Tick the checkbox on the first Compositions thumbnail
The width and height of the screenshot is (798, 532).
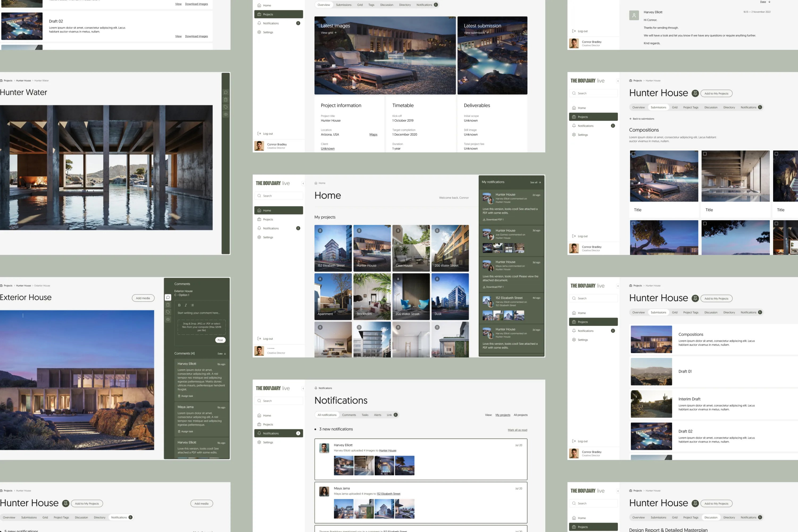click(x=633, y=154)
